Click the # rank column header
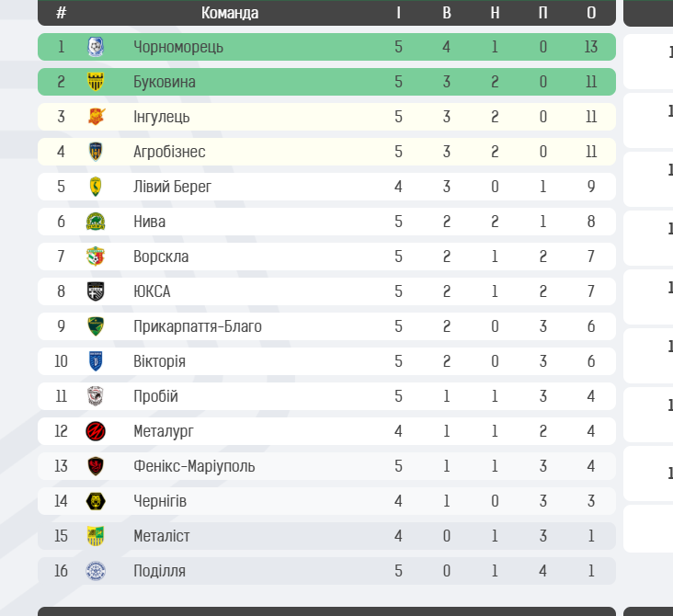Viewport: 673px width, 616px height. pos(61,13)
